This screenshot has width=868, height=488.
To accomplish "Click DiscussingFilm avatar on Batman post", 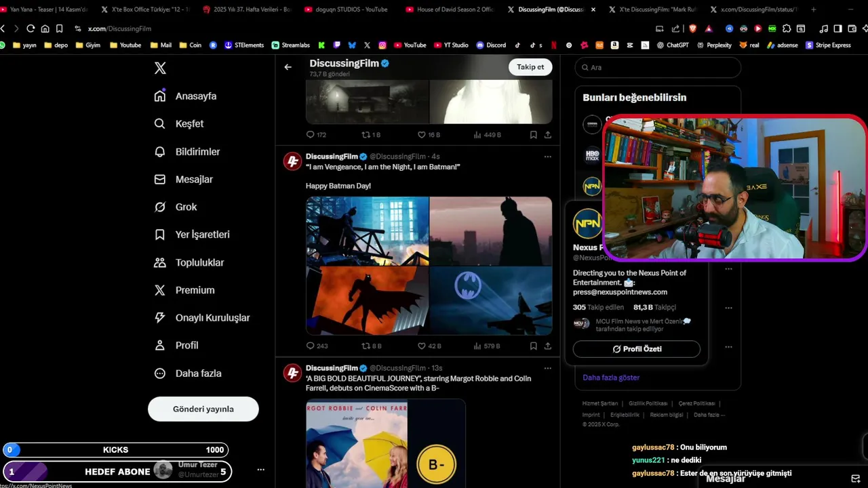I will tap(292, 161).
